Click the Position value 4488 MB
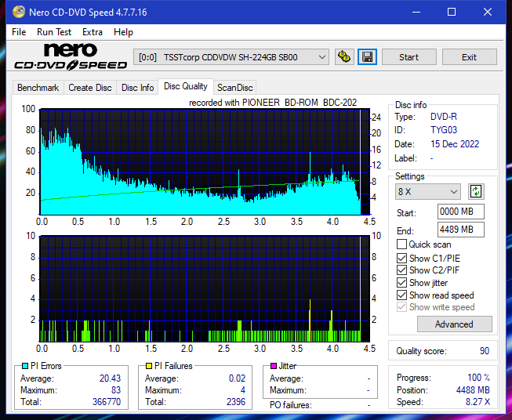 [473, 390]
